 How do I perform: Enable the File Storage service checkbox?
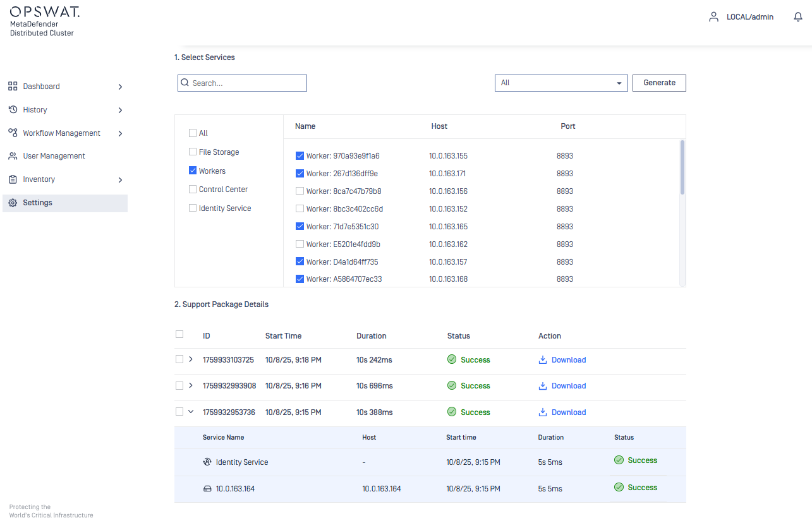(x=193, y=152)
